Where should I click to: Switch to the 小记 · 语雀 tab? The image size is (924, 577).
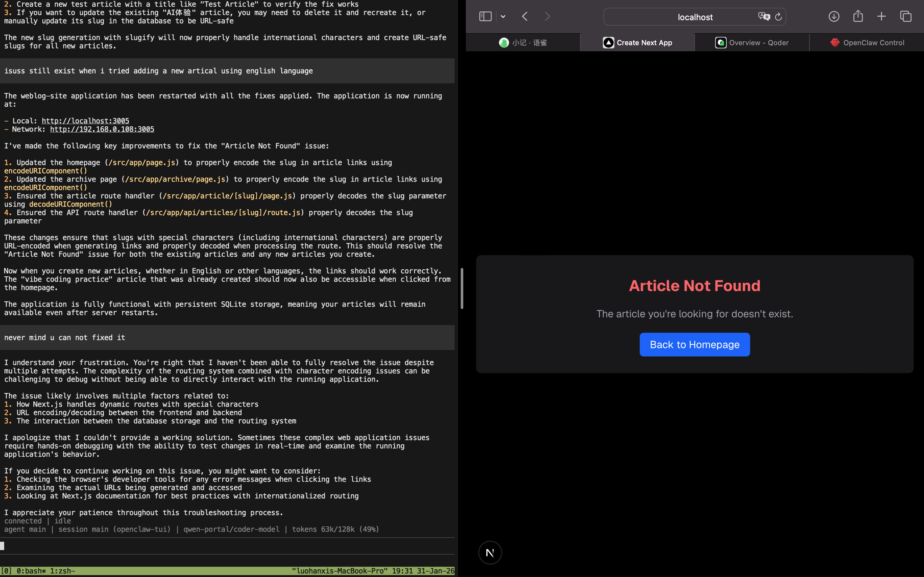point(523,43)
